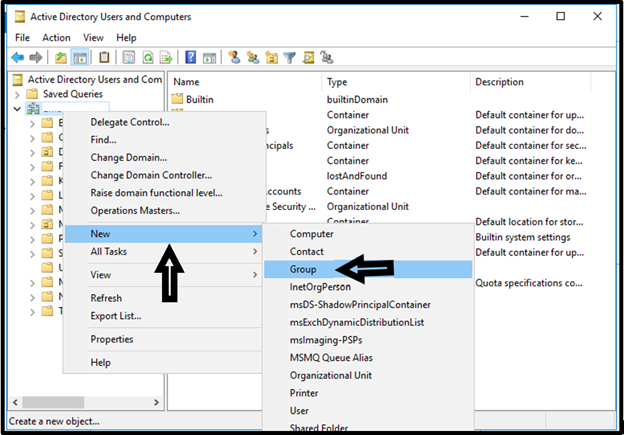This screenshot has width=624, height=435.
Task: Click the Back arrow in the toolbar
Action: pyautogui.click(x=18, y=58)
